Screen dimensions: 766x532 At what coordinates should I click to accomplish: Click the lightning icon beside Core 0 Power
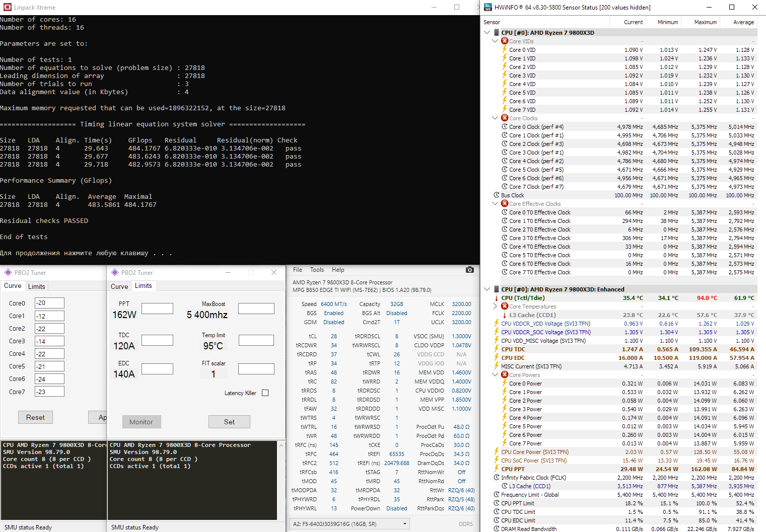tap(505, 383)
